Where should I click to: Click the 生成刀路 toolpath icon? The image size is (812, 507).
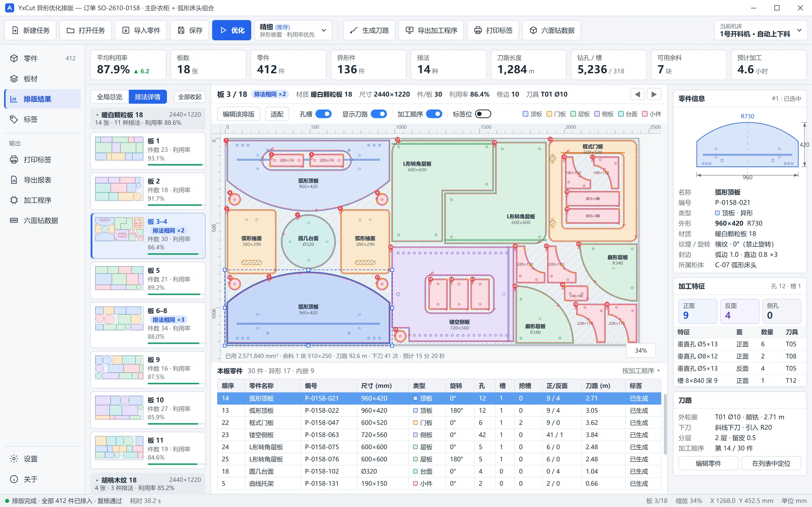tap(353, 30)
